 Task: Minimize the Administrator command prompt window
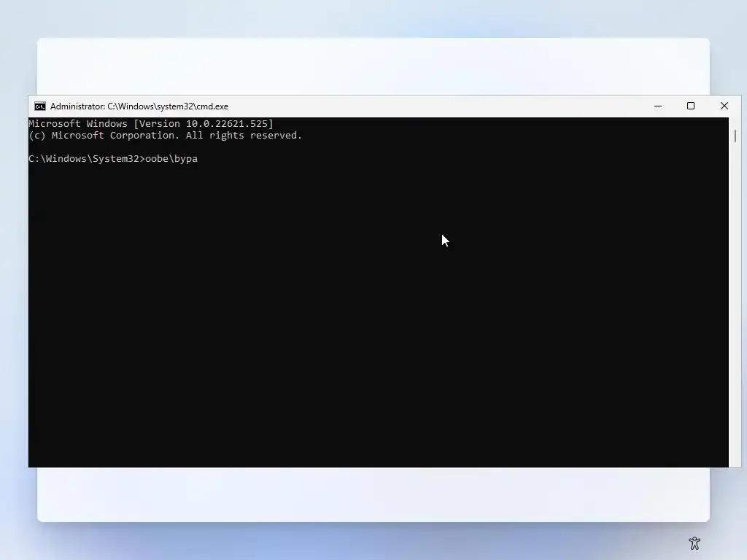pyautogui.click(x=658, y=106)
